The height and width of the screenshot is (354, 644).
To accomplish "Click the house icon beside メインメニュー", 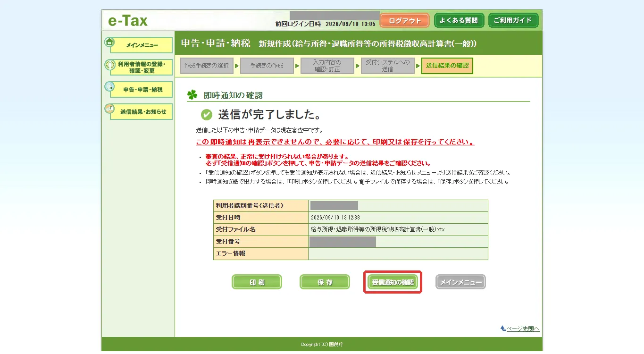I will pos(109,42).
